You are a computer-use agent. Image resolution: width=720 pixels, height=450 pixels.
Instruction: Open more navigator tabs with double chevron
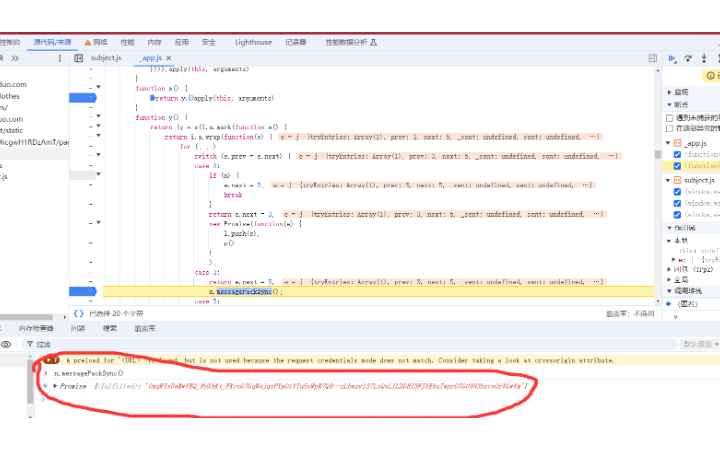(x=15, y=58)
